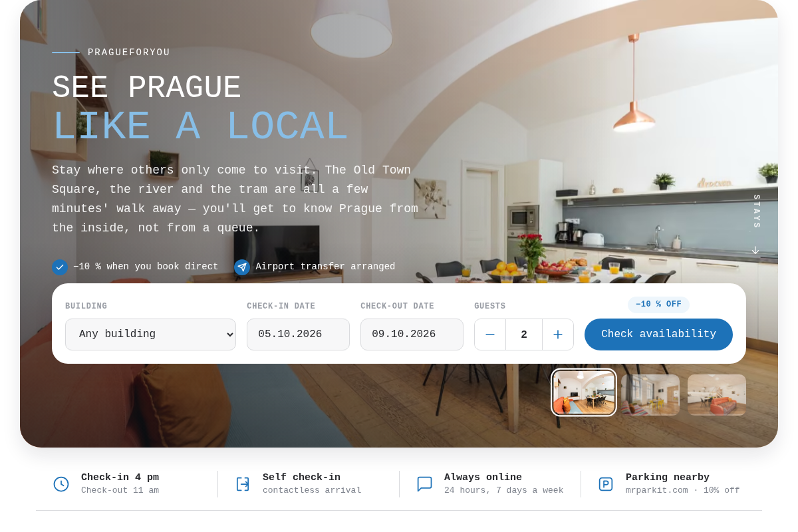
Task: Click the PRAGUEFORYOU brand label
Action: click(x=129, y=53)
